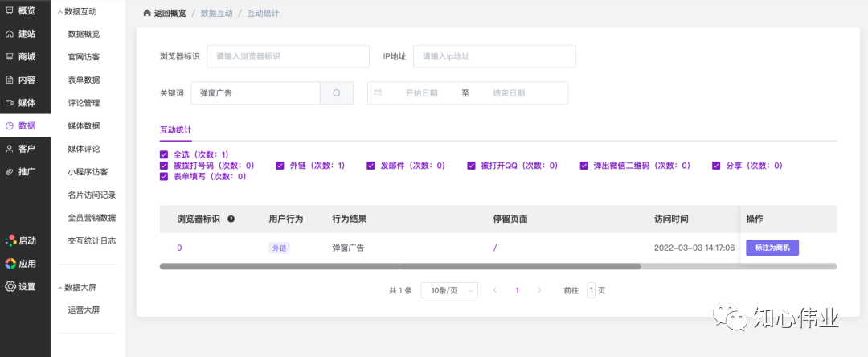Open 运营大屏 submenu item
The height and width of the screenshot is (357, 868).
[x=84, y=310]
